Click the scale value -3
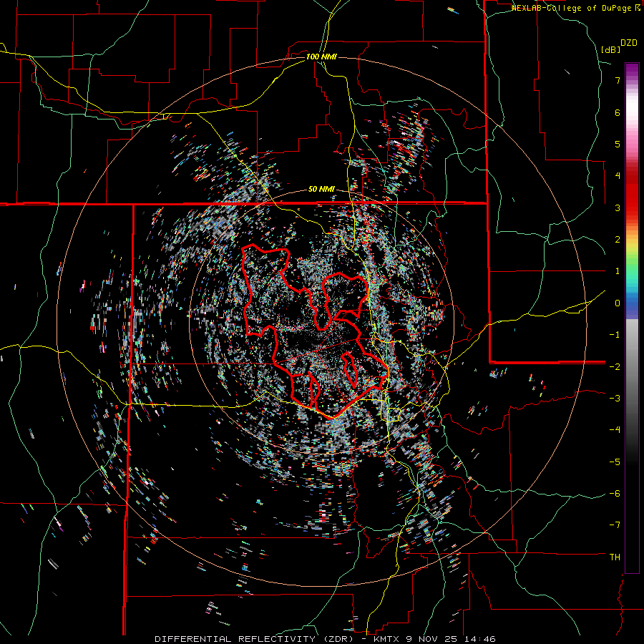Image resolution: width=644 pixels, height=644 pixels. click(x=615, y=399)
